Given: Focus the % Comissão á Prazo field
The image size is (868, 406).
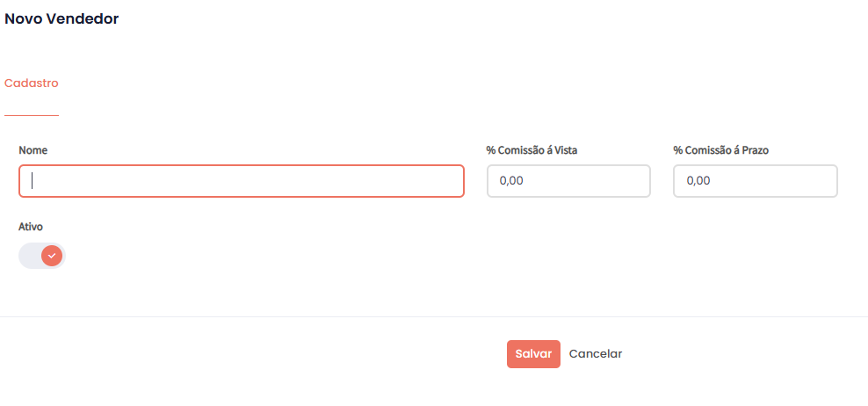Looking at the screenshot, I should pyautogui.click(x=756, y=181).
